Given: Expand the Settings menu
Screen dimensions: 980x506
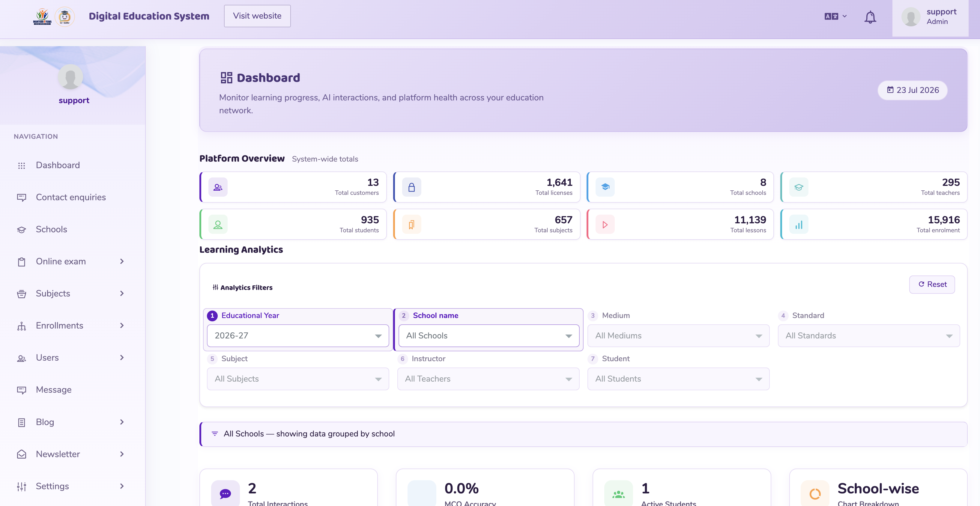Looking at the screenshot, I should (x=72, y=486).
